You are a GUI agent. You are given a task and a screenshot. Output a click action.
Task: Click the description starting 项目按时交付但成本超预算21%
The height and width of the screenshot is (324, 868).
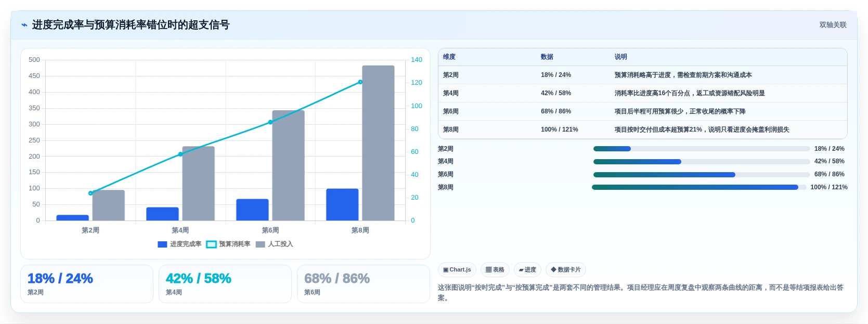[702, 129]
